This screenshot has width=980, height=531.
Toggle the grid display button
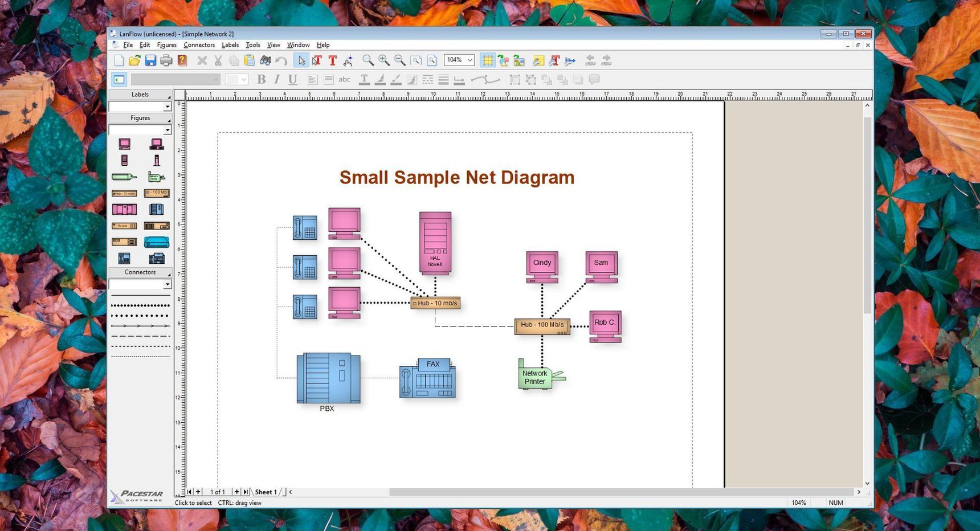(x=487, y=60)
